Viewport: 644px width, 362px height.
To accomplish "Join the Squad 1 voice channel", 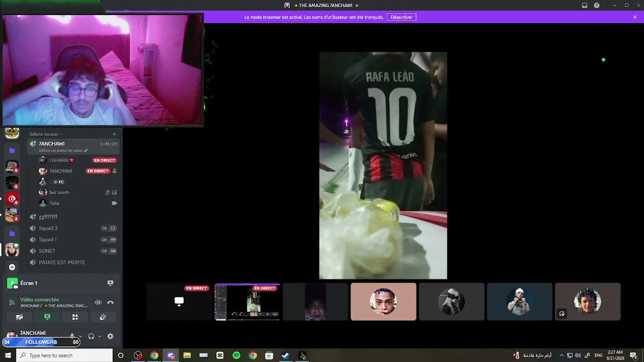I will [x=73, y=240].
